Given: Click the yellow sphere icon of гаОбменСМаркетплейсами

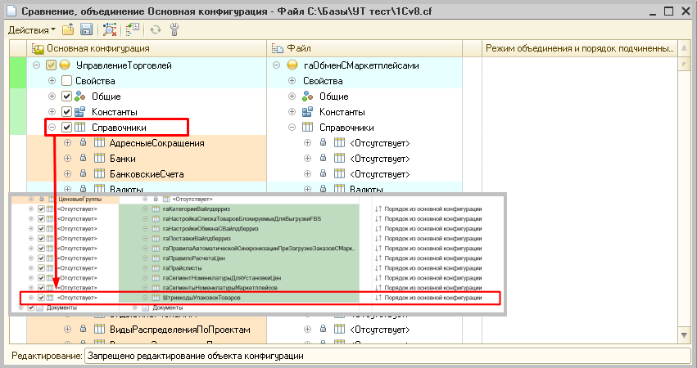Looking at the screenshot, I should [292, 65].
